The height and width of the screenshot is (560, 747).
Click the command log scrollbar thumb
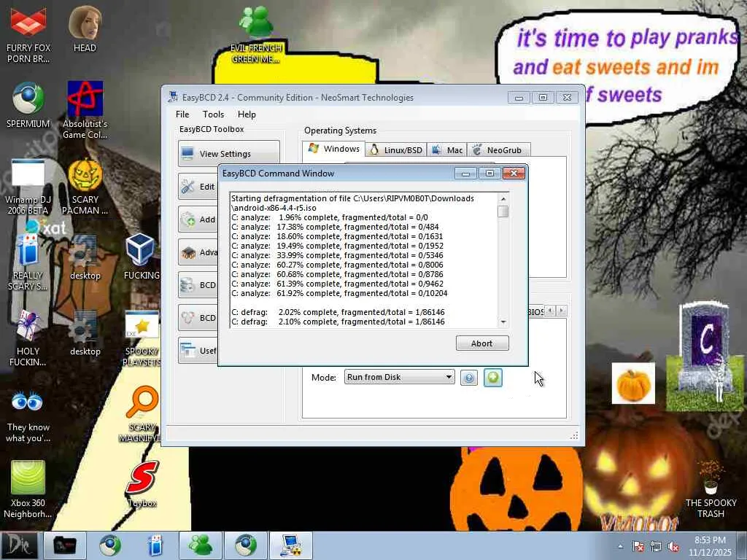503,211
